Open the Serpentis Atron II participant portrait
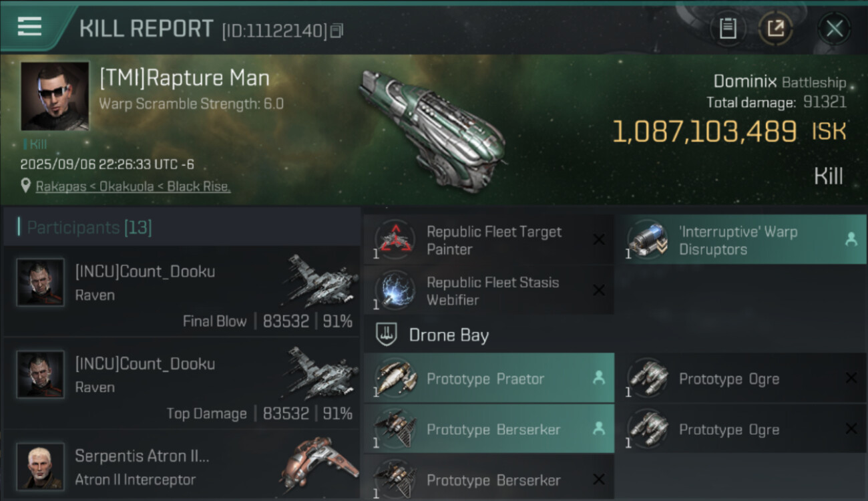868x501 pixels. click(x=41, y=465)
